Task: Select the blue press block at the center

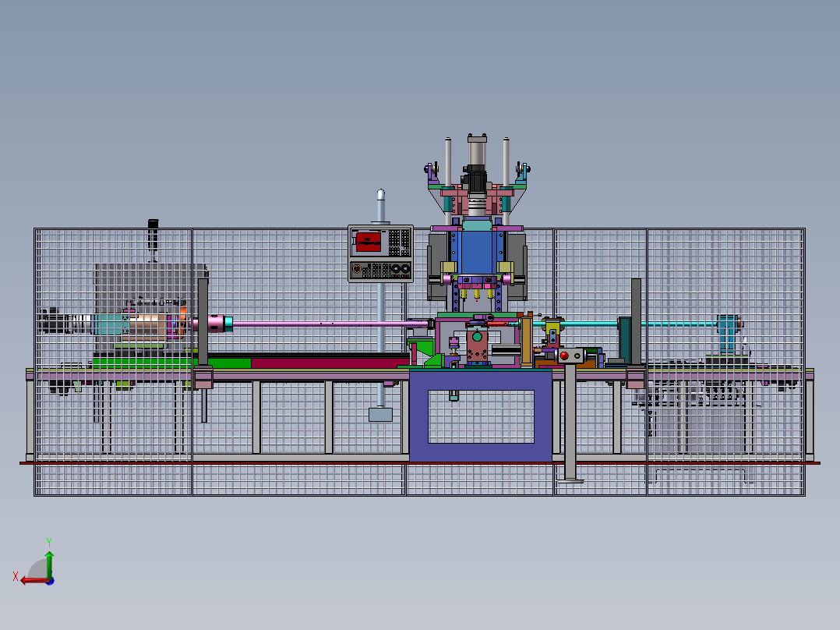Action: (x=477, y=252)
